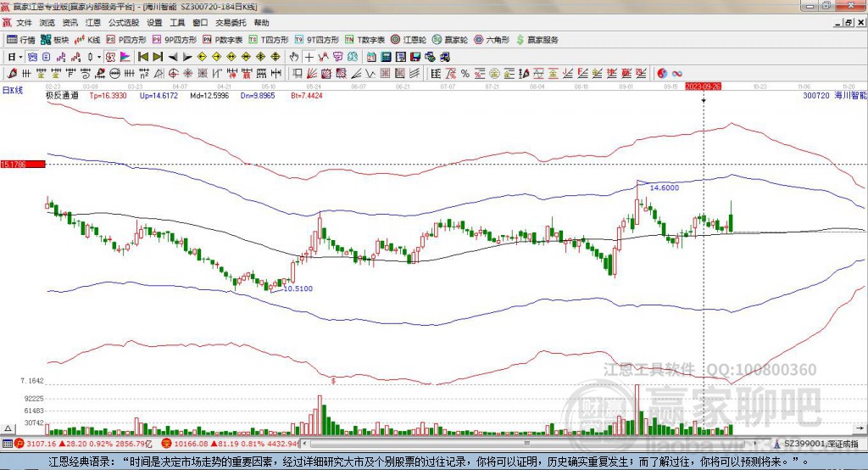Open the 行情 quotes view
The height and width of the screenshot is (470, 868).
pyautogui.click(x=21, y=40)
